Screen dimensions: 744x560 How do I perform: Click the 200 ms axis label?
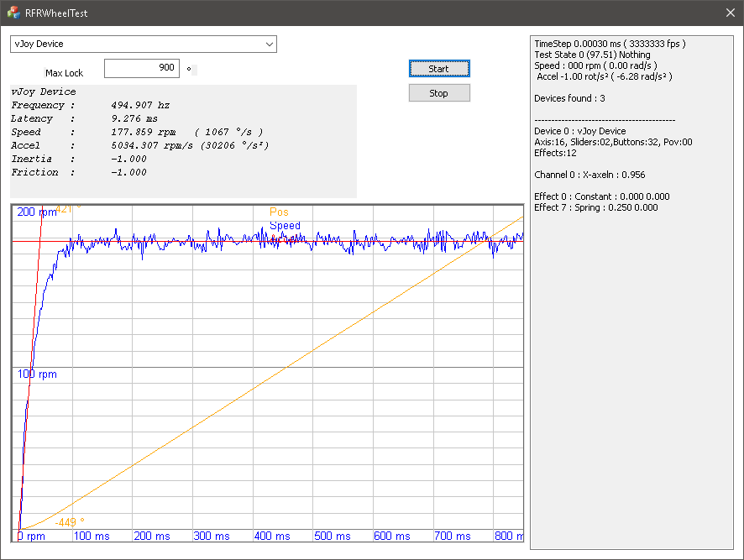pos(152,536)
